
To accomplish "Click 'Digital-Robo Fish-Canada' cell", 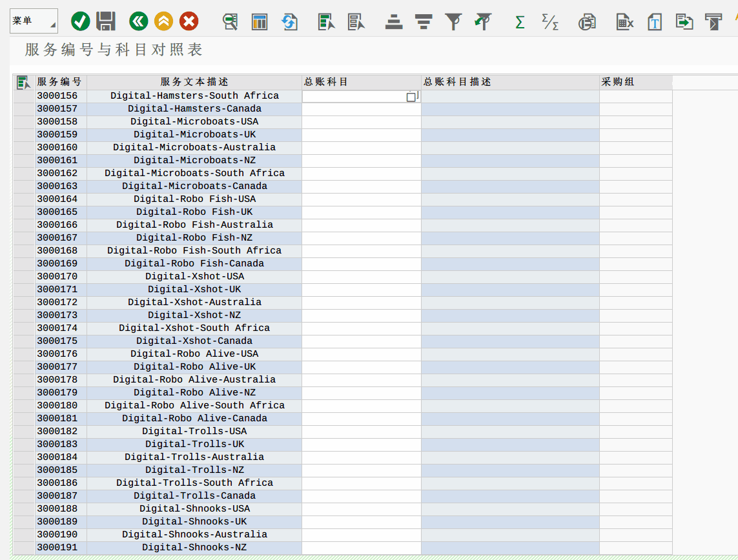I will (194, 264).
